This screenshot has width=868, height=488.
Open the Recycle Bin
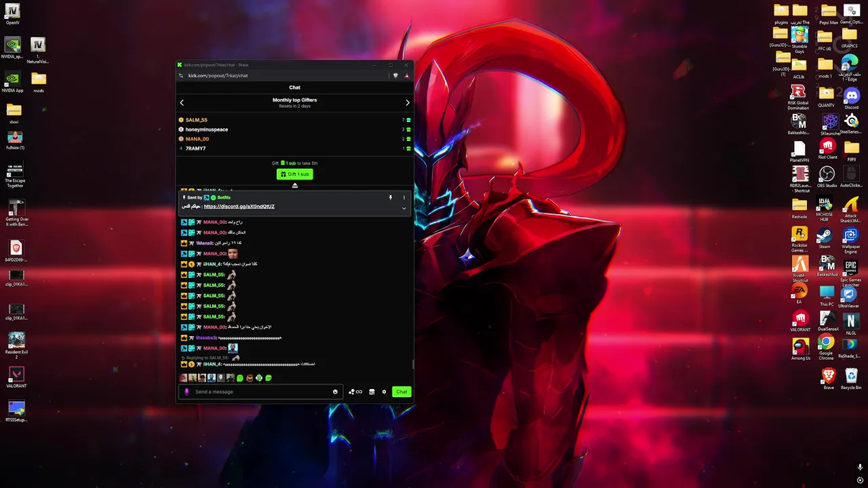(x=851, y=379)
